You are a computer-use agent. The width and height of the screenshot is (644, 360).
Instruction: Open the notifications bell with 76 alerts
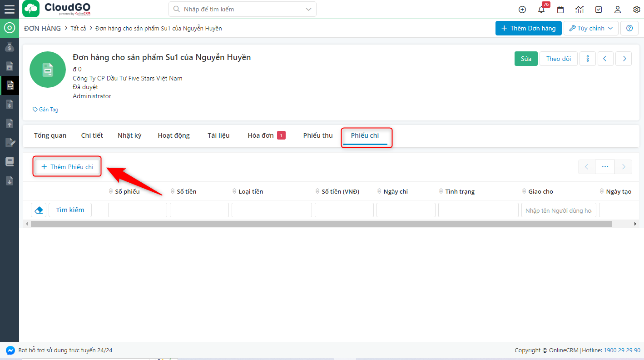[x=541, y=9]
